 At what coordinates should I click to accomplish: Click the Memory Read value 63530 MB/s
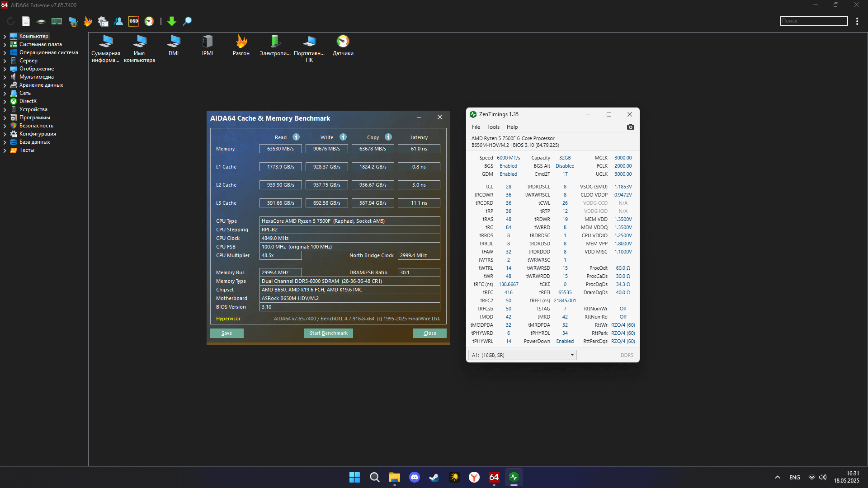[x=280, y=149]
